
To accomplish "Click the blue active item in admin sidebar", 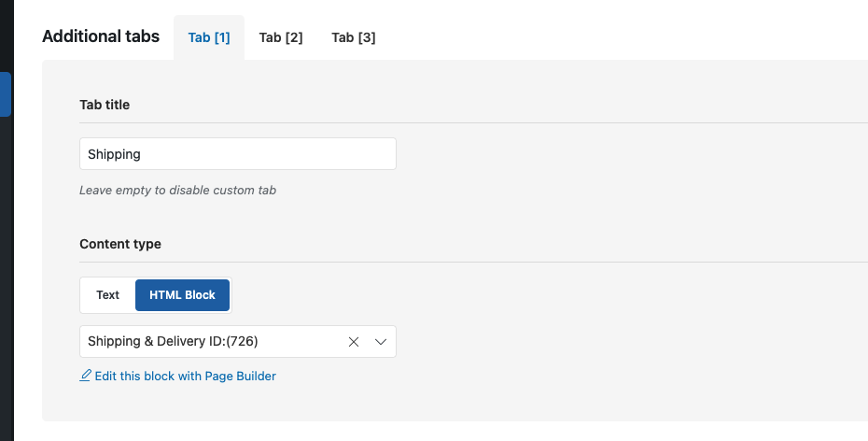I will click(5, 94).
